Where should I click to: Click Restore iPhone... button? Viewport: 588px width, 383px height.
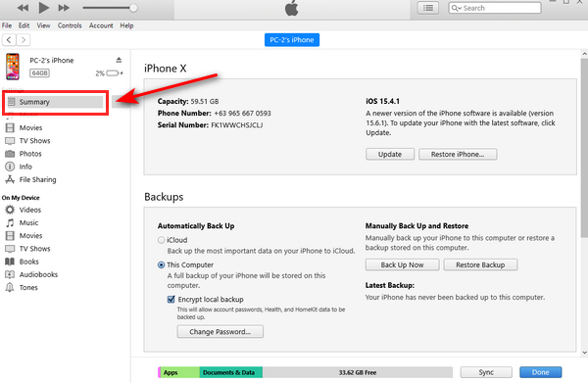[458, 155]
